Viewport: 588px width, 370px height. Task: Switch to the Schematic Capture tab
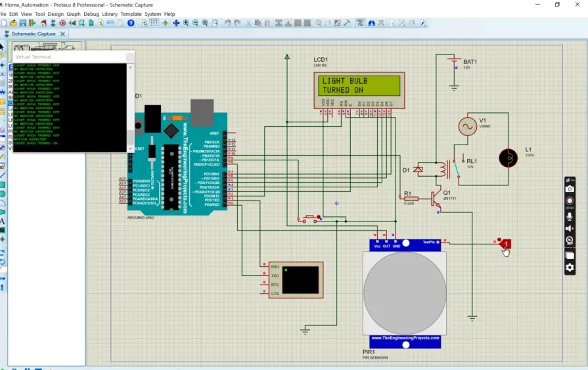pyautogui.click(x=34, y=34)
